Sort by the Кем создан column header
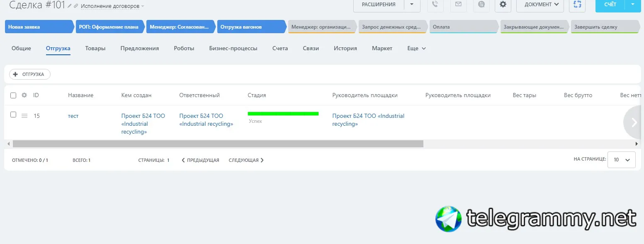The height and width of the screenshot is (244, 644). (x=136, y=95)
